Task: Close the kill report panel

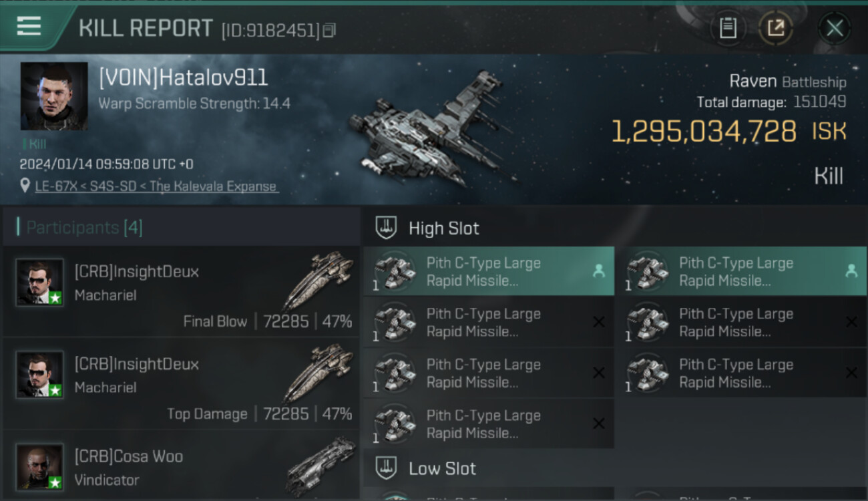Action: tap(835, 28)
